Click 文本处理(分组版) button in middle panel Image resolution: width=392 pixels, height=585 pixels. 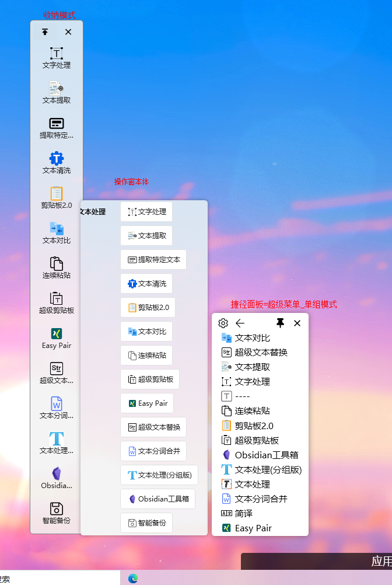coord(159,475)
